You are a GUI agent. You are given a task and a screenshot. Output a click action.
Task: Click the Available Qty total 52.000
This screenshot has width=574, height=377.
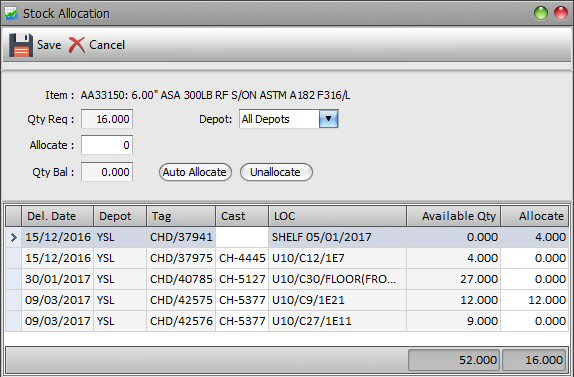pyautogui.click(x=454, y=360)
